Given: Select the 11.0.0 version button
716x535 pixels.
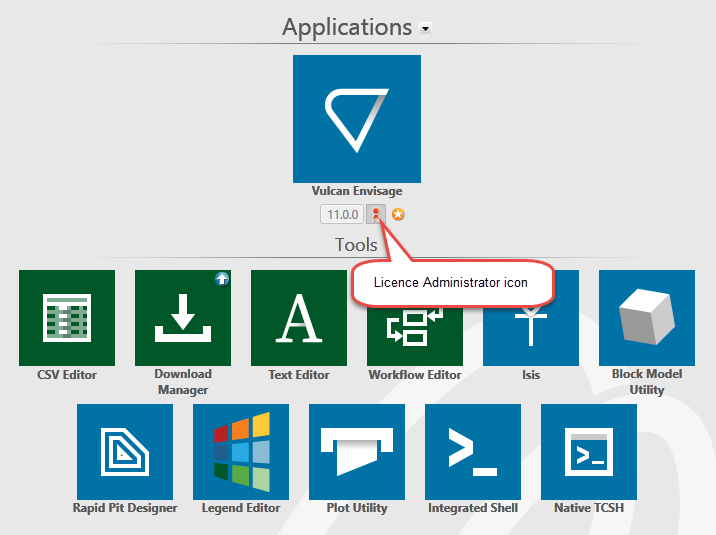Looking at the screenshot, I should pyautogui.click(x=342, y=214).
